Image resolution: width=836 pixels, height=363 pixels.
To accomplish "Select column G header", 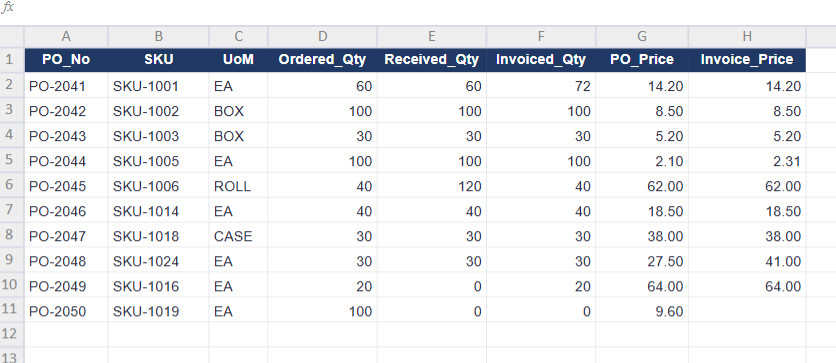I will click(642, 36).
